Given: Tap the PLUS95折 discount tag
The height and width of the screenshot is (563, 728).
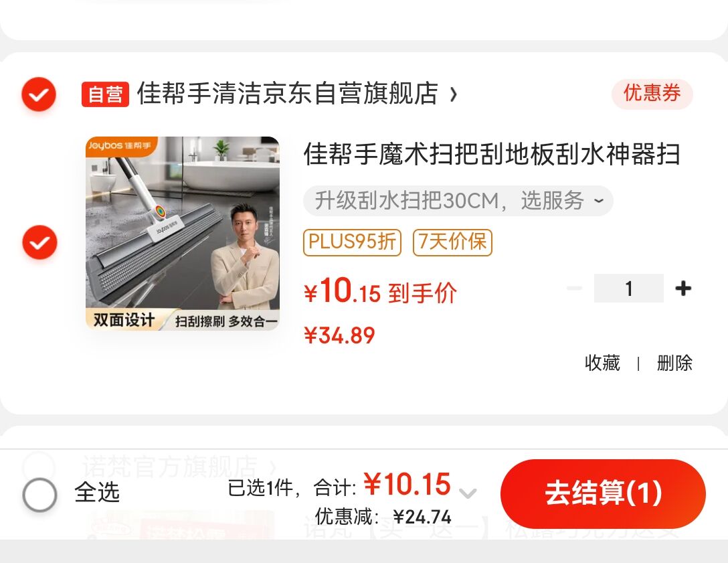Looking at the screenshot, I should click(x=352, y=242).
